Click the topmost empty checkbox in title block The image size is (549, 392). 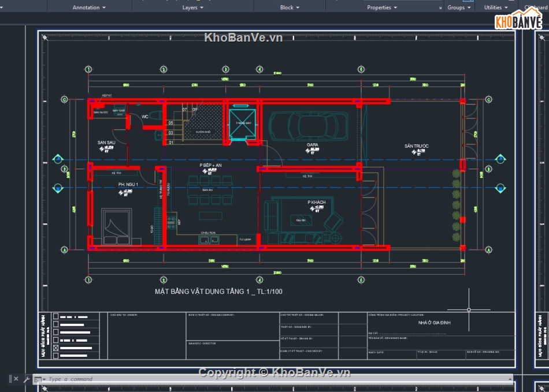tap(56, 316)
